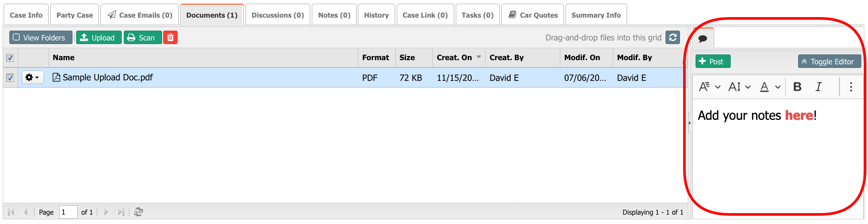The width and height of the screenshot is (868, 224).
Task: Switch to the Case Emails tab
Action: (140, 15)
